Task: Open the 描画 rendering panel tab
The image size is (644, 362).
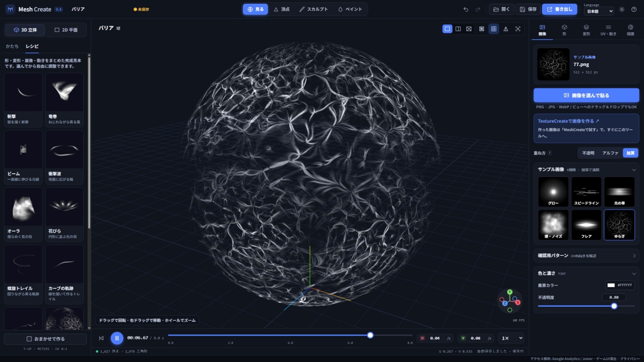Action: 631,29
